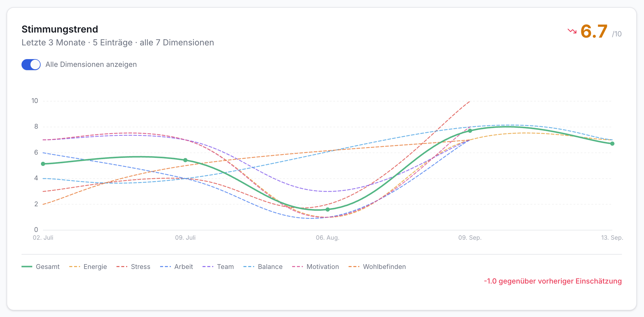The height and width of the screenshot is (317, 644).
Task: Select the Gesamt data point at 09. Juli
Action: [x=185, y=160]
